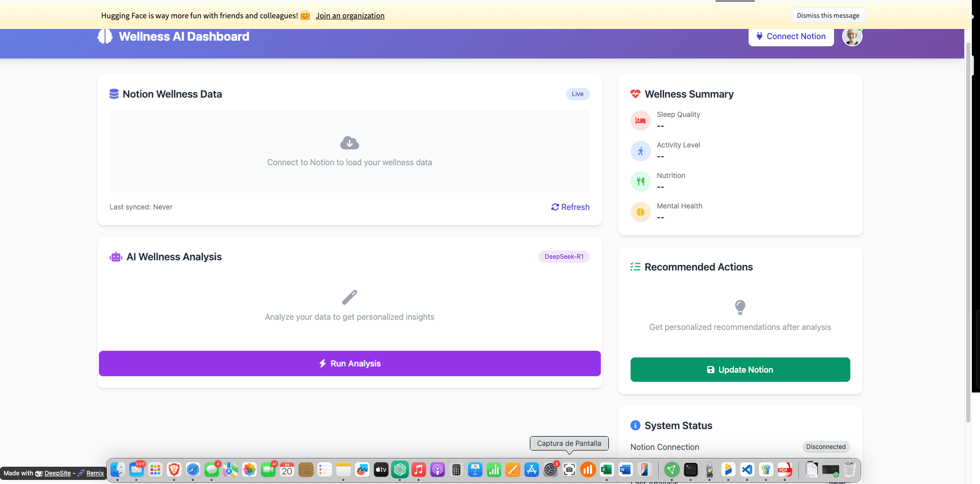Open the PDF app from the dock

[785, 470]
